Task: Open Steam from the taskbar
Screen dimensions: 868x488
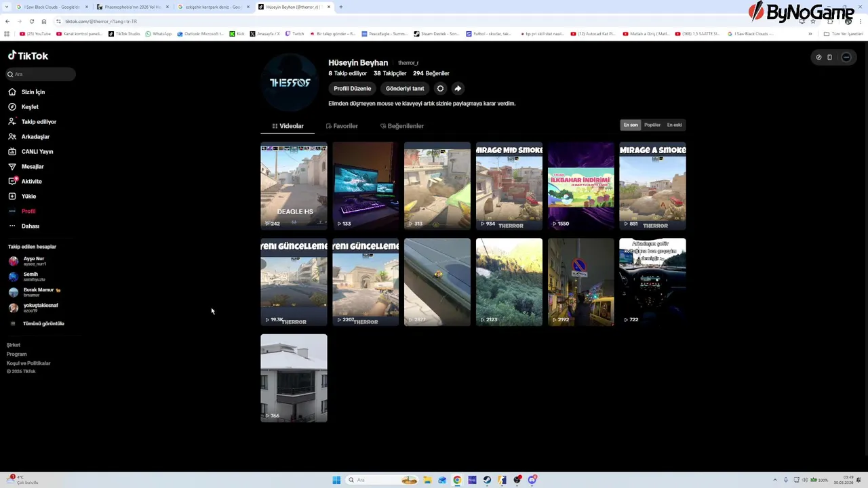Action: click(x=487, y=480)
